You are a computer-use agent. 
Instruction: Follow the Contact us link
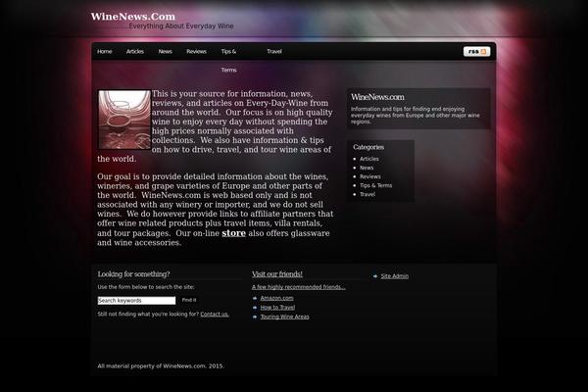click(x=215, y=315)
